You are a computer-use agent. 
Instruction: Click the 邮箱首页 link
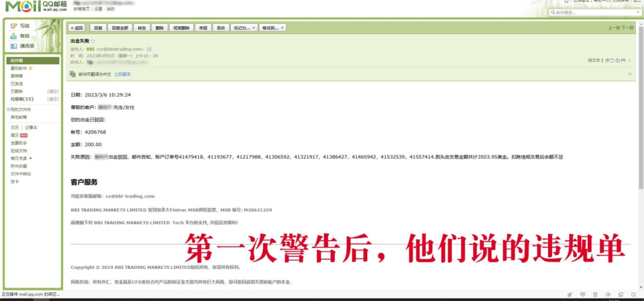[x=81, y=9]
